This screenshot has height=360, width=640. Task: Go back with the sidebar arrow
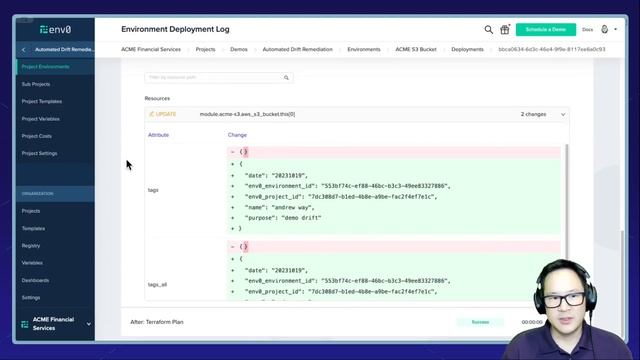[x=24, y=49]
